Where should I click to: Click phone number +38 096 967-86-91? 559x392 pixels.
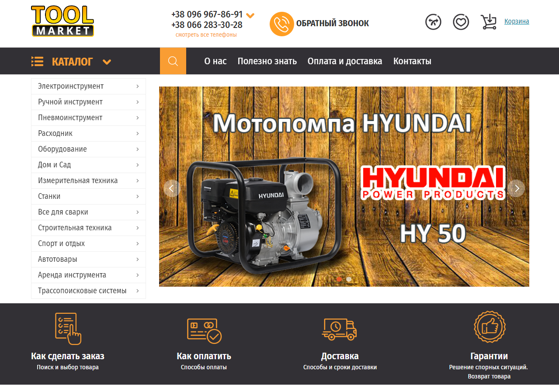coord(207,14)
